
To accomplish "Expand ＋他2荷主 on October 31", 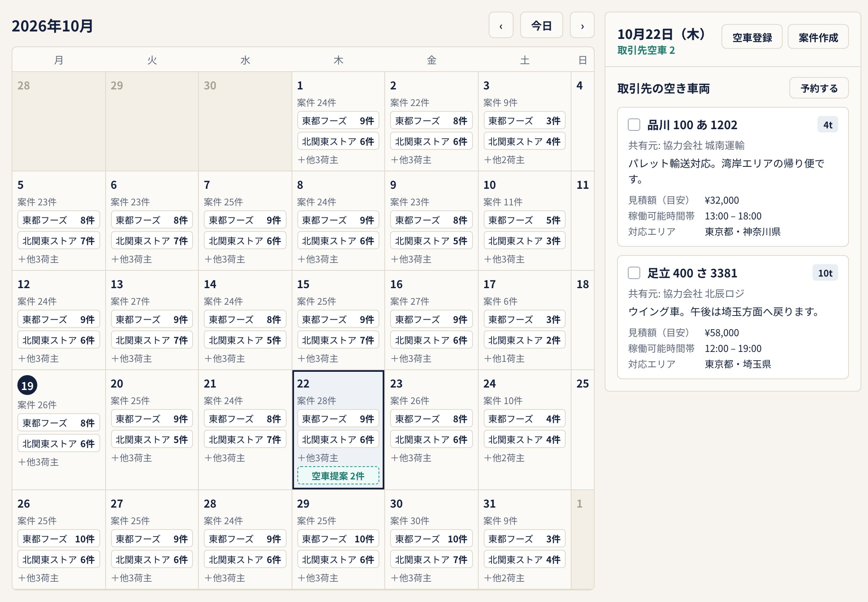I will (x=504, y=578).
